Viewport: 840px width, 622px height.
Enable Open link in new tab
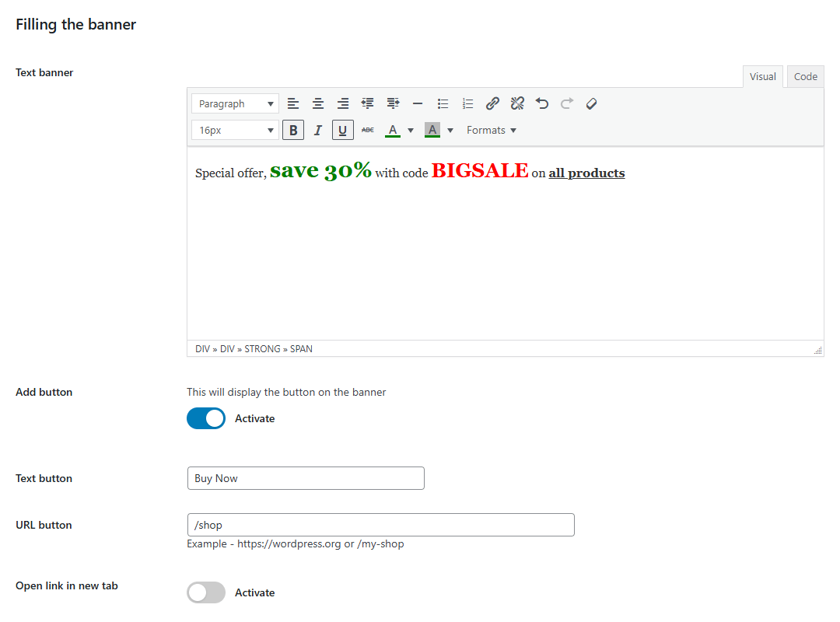coord(206,592)
